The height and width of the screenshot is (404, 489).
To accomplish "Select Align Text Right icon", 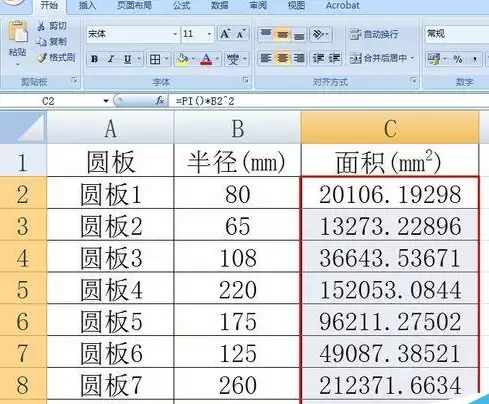I will tap(299, 58).
